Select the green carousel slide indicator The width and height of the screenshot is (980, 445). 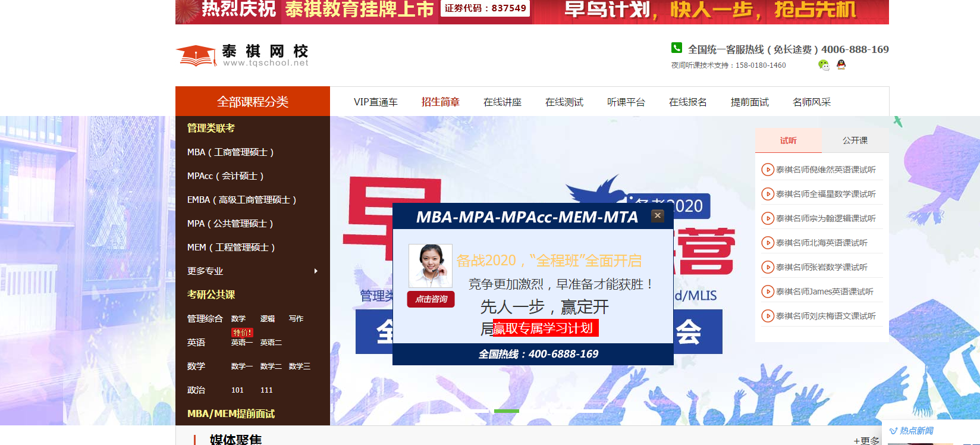(507, 411)
